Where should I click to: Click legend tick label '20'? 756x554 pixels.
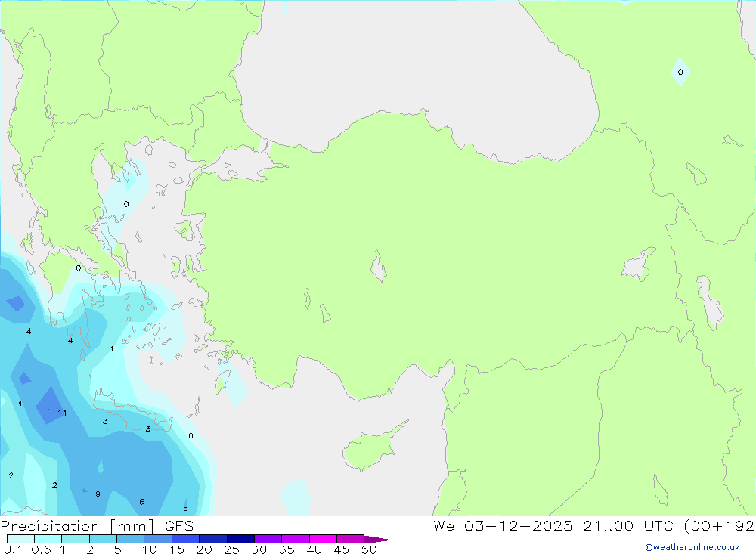pyautogui.click(x=204, y=549)
